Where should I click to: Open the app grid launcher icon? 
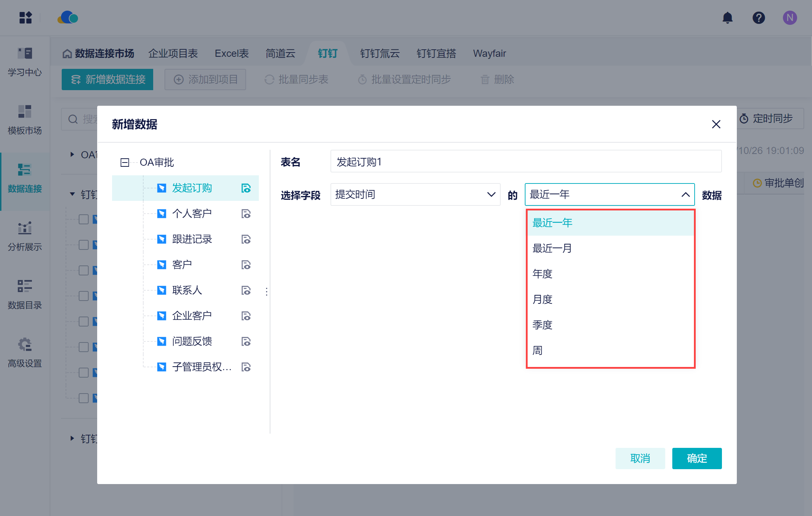click(x=26, y=18)
